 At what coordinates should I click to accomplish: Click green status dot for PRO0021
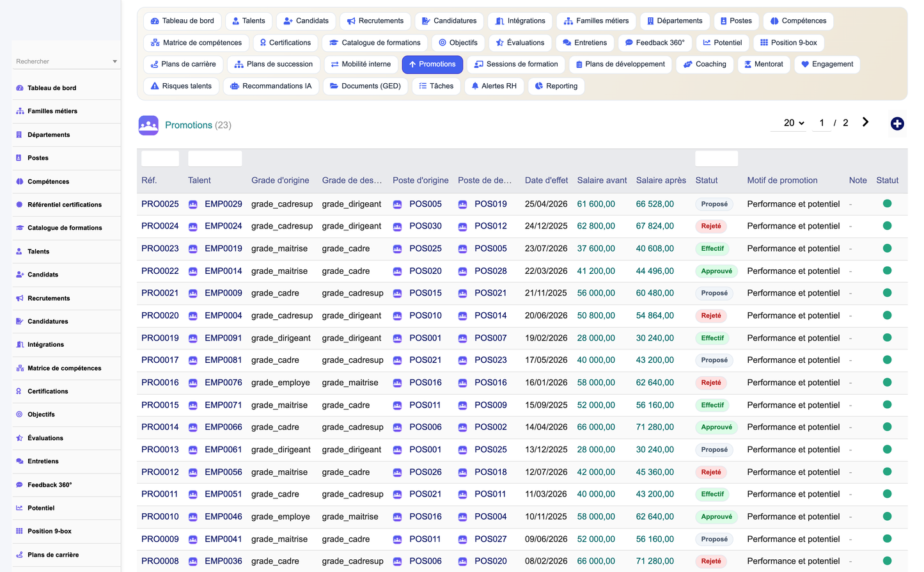(x=887, y=292)
